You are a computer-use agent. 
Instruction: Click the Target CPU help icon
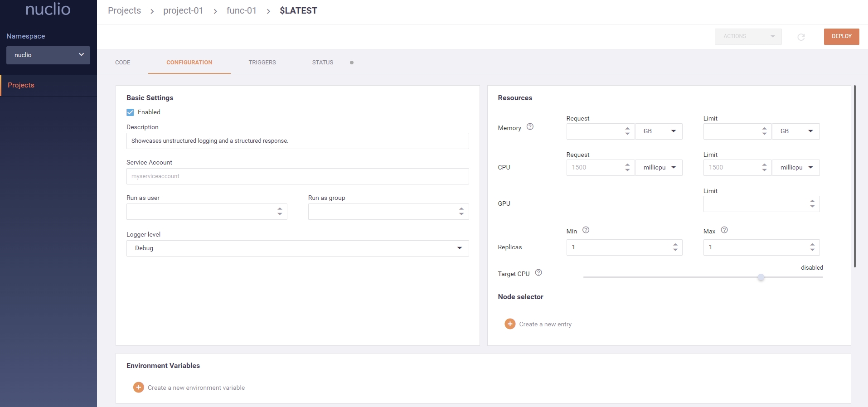tap(538, 273)
